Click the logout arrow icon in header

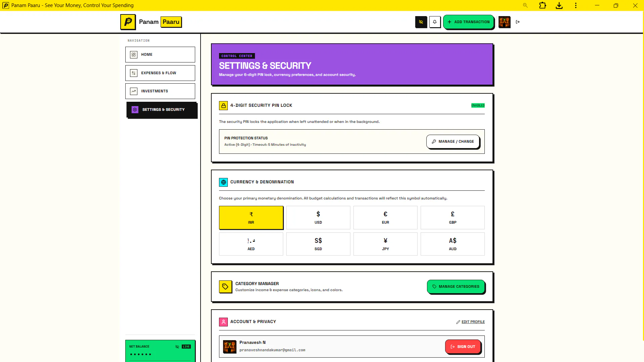518,22
